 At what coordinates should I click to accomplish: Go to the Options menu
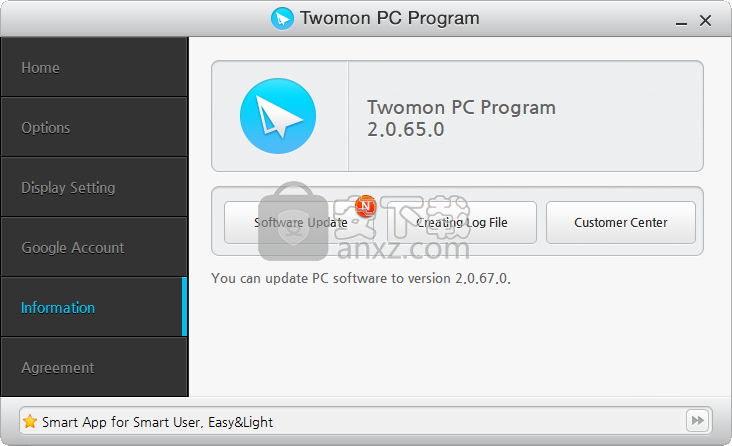pyautogui.click(x=94, y=127)
